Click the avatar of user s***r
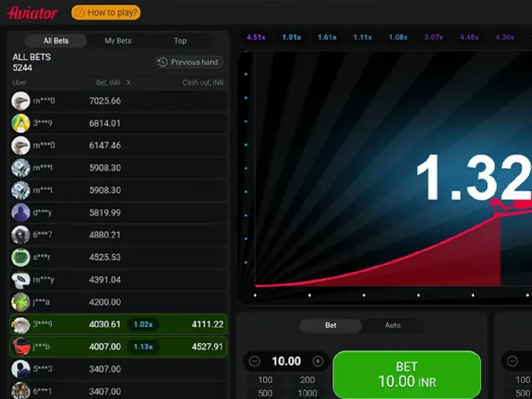This screenshot has width=532, height=399. (x=21, y=257)
